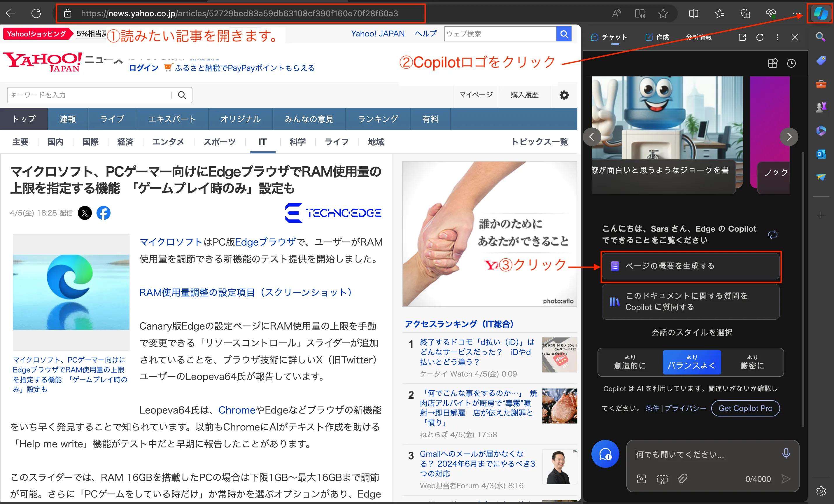Viewport: 834px width, 504px height.
Task: Click the browser address bar URL
Action: [239, 13]
